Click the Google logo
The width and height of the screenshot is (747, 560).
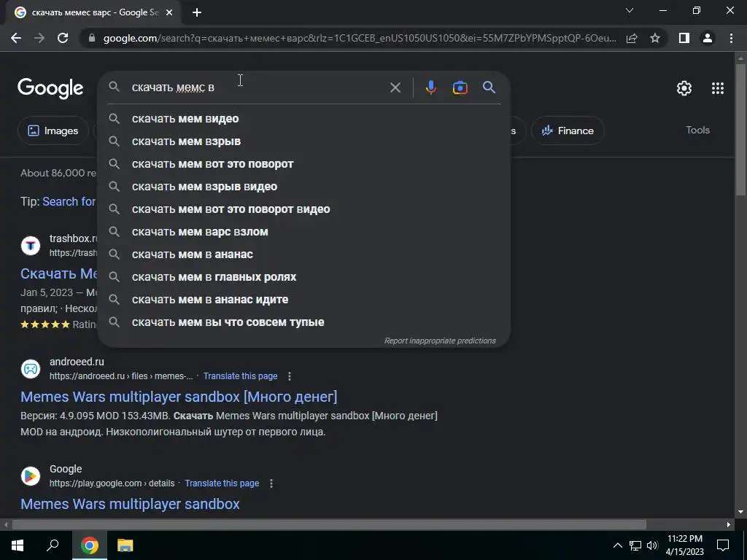tap(50, 88)
